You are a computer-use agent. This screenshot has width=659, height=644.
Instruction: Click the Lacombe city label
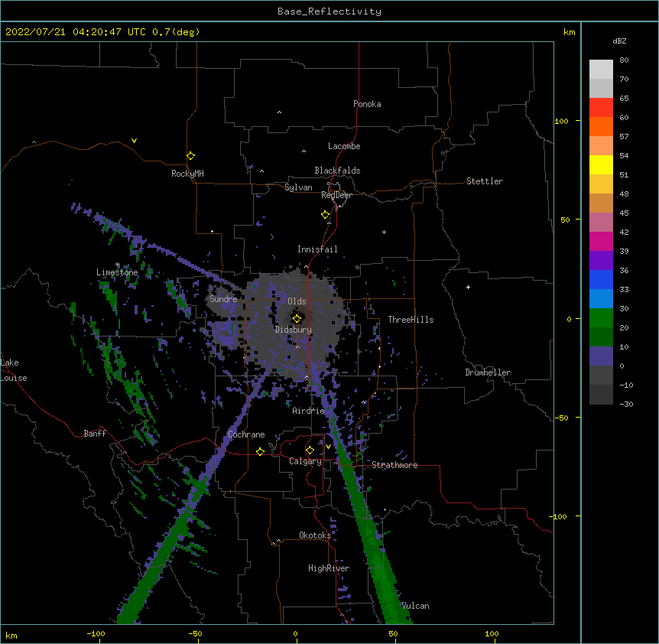tap(344, 146)
